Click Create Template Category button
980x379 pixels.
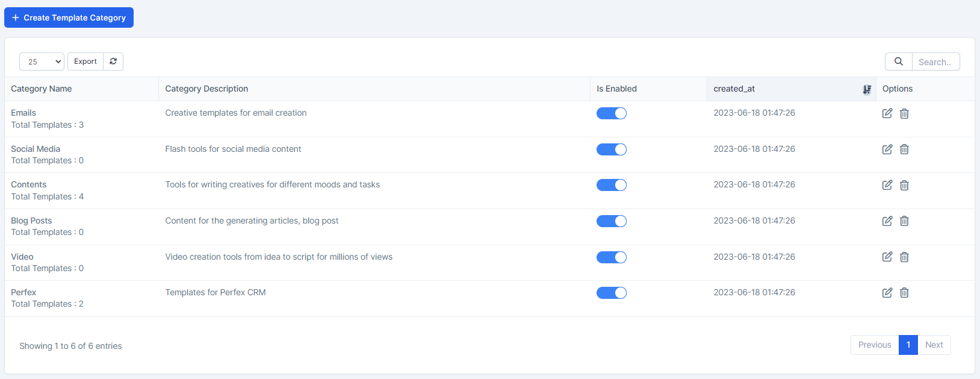click(69, 17)
